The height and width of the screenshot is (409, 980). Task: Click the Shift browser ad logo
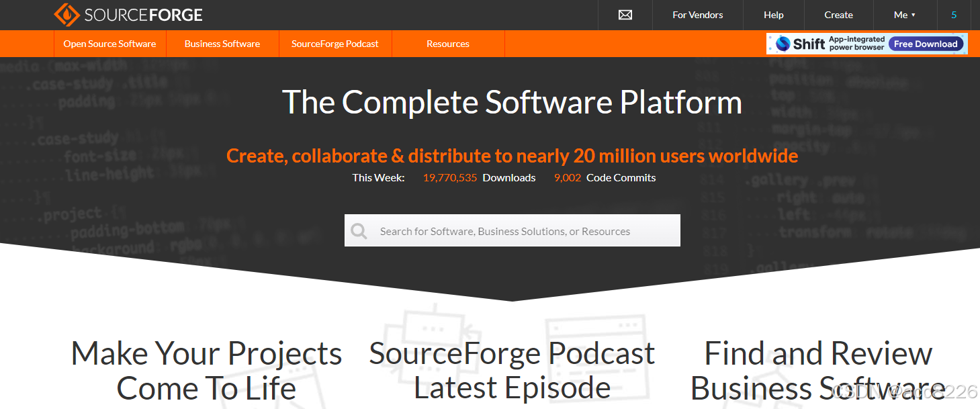point(800,44)
